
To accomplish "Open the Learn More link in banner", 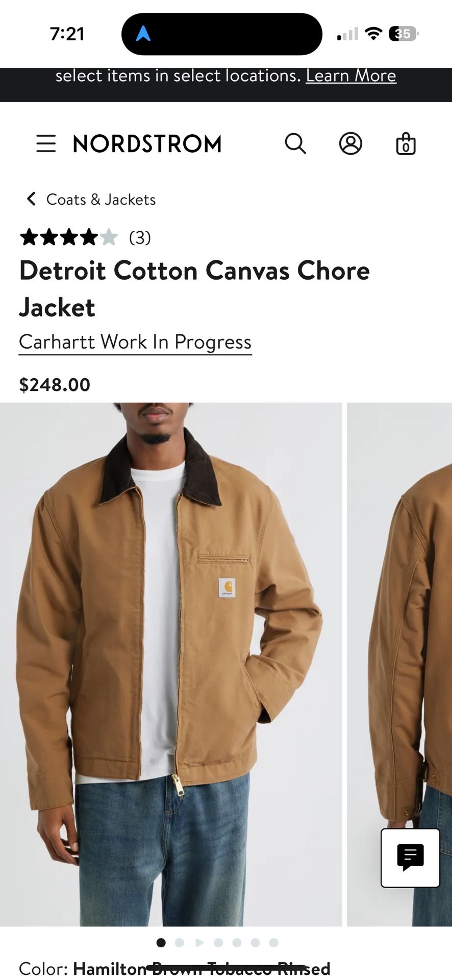I will click(x=351, y=76).
